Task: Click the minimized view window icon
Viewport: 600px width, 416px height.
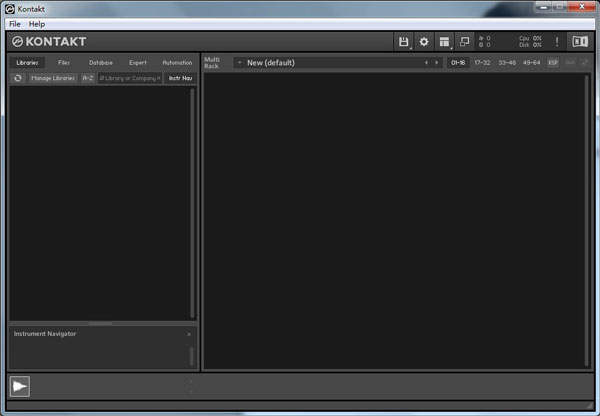Action: 464,42
